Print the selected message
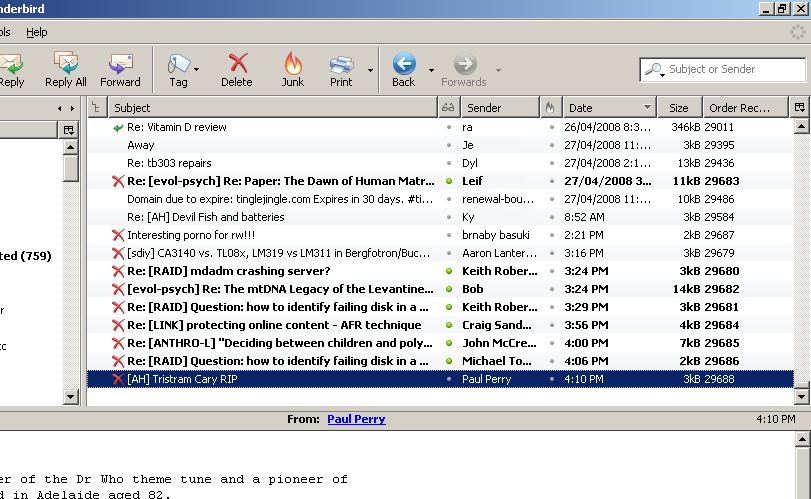The image size is (811, 499). point(341,70)
